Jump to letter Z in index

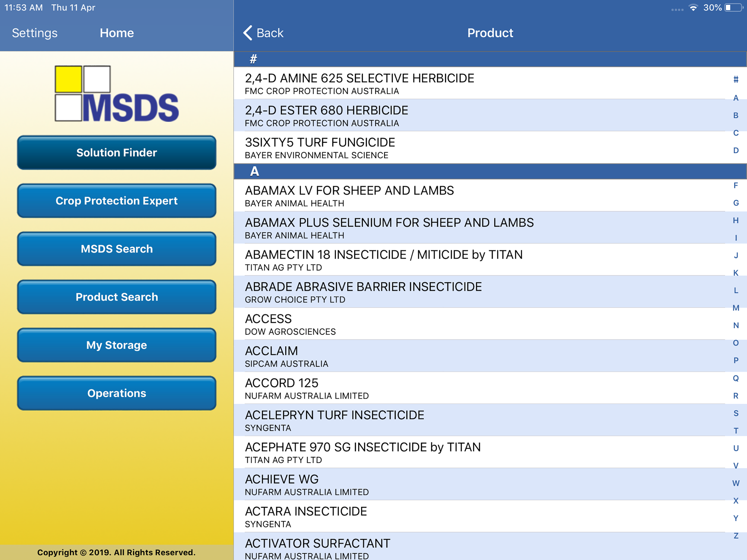point(736,536)
